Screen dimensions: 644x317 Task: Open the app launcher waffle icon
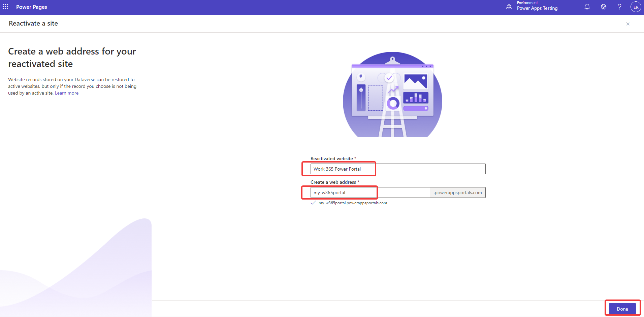(x=5, y=7)
